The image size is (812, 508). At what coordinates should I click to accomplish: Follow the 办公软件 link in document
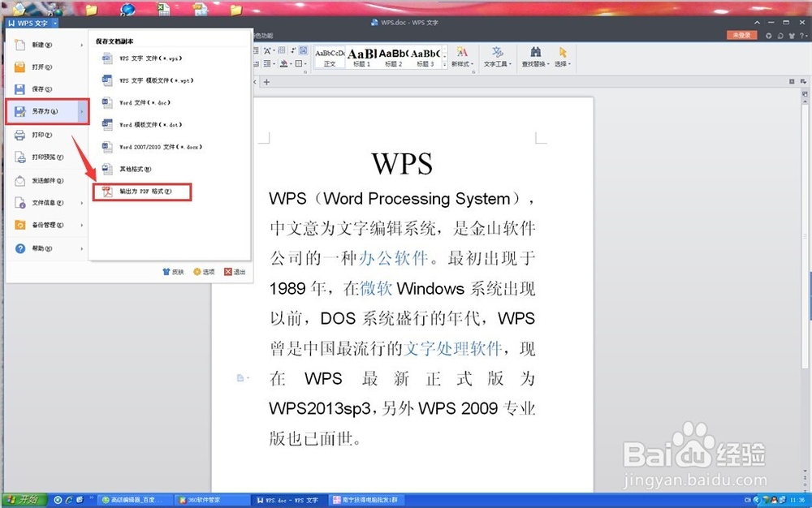(393, 257)
